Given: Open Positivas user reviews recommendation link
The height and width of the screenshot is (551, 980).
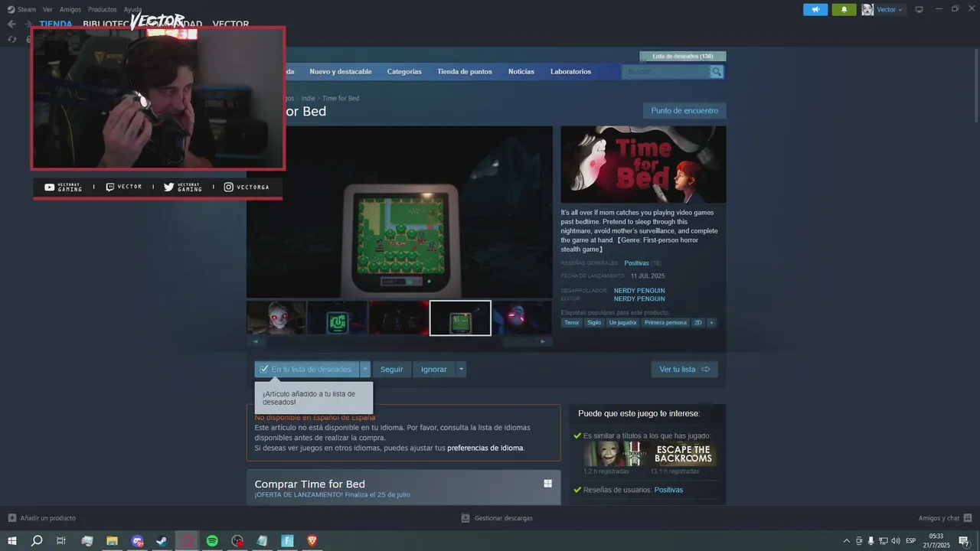Looking at the screenshot, I should (x=668, y=490).
